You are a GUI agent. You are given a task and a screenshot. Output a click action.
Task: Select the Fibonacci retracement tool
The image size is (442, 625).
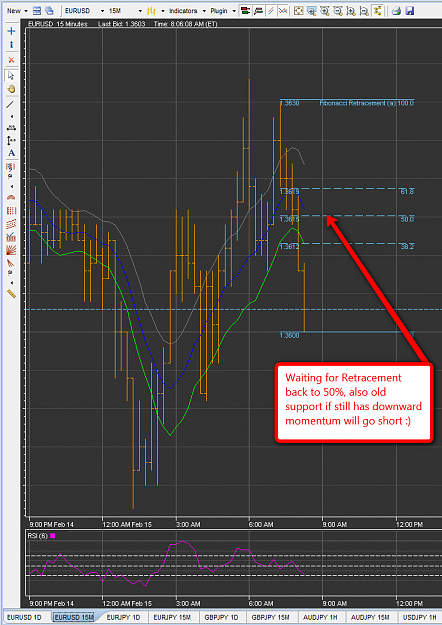point(11,167)
